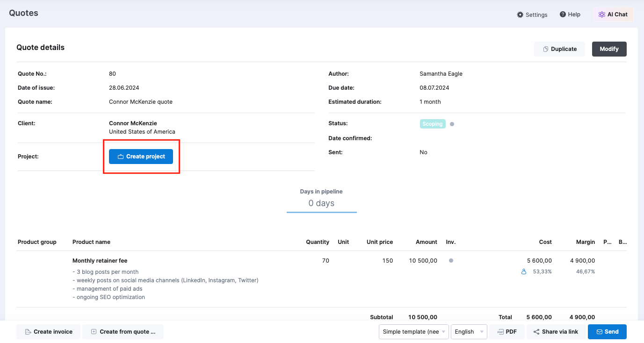
Task: Click date of issue 28.06.2024
Action: 124,88
